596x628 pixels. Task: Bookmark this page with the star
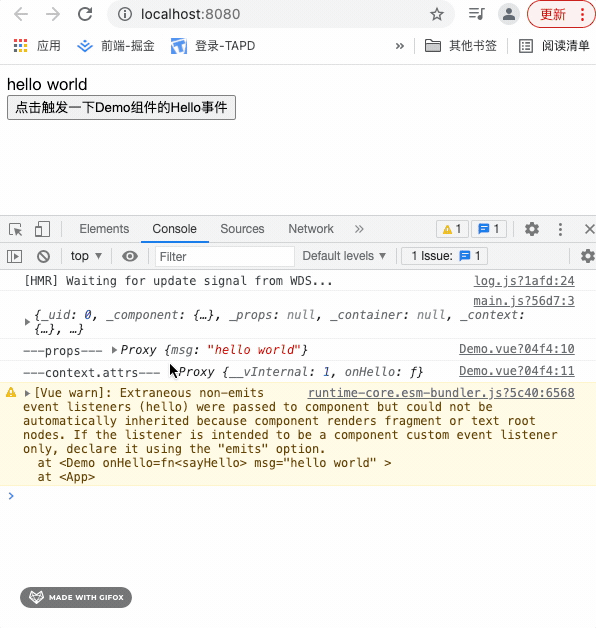tap(437, 14)
